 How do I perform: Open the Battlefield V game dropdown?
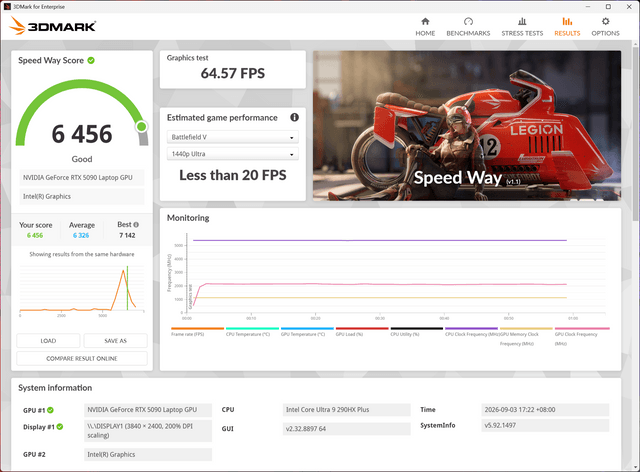233,137
